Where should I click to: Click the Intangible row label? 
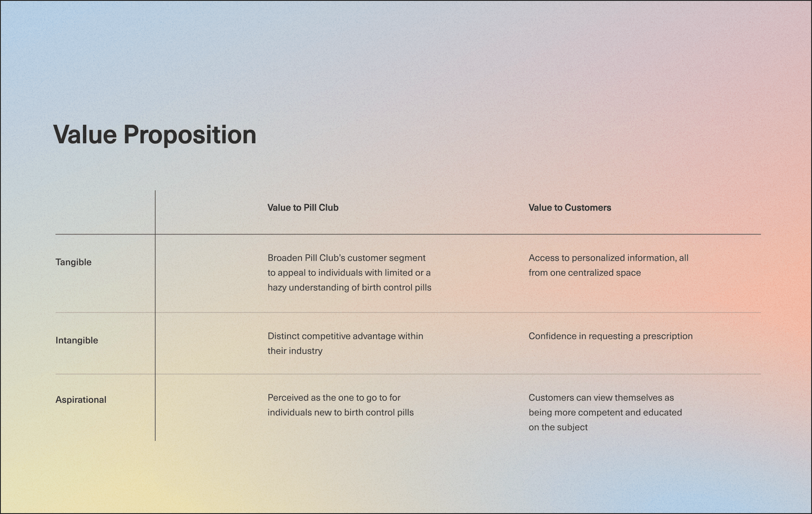[x=77, y=340]
